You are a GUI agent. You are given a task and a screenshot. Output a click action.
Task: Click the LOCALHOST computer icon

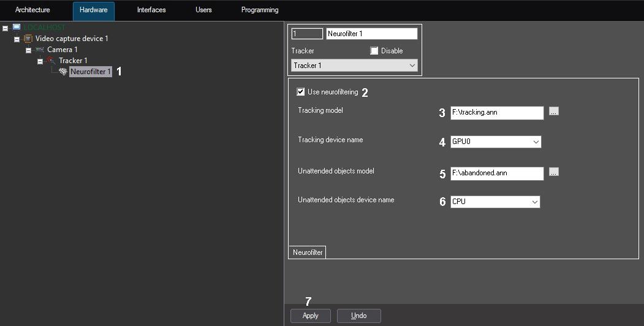17,27
